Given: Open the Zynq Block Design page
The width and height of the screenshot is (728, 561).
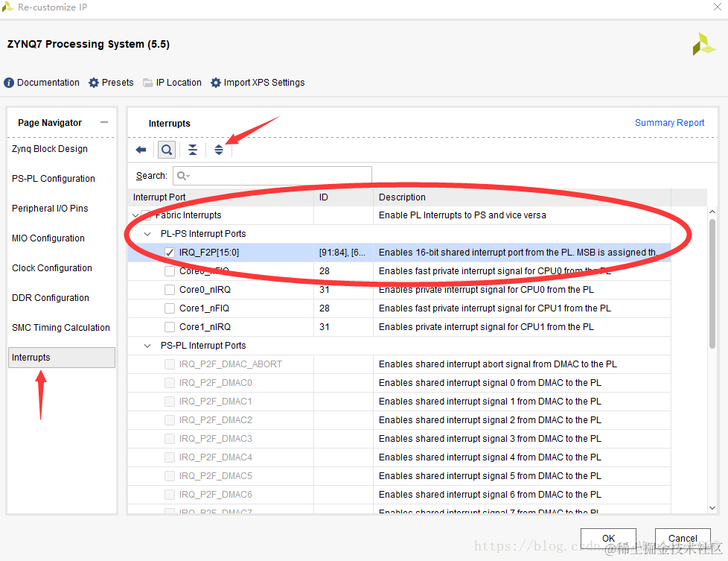Looking at the screenshot, I should (50, 149).
